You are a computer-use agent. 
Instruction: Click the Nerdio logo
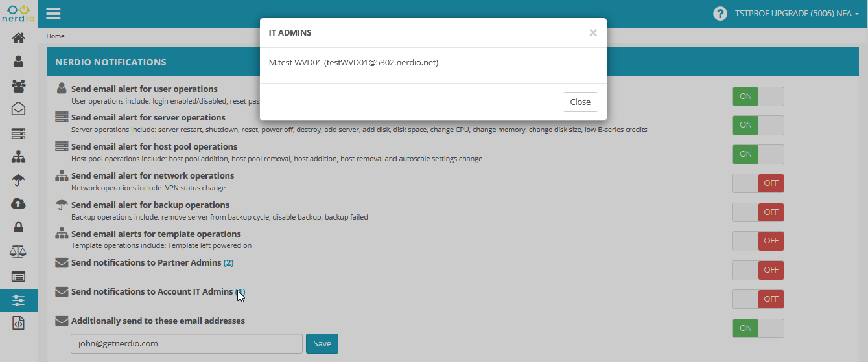pos(18,14)
